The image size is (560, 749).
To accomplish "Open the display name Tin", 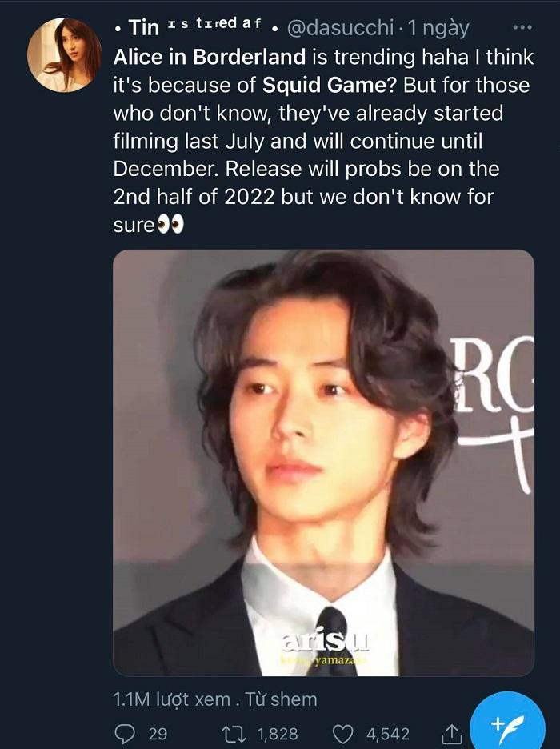I will click(x=144, y=28).
